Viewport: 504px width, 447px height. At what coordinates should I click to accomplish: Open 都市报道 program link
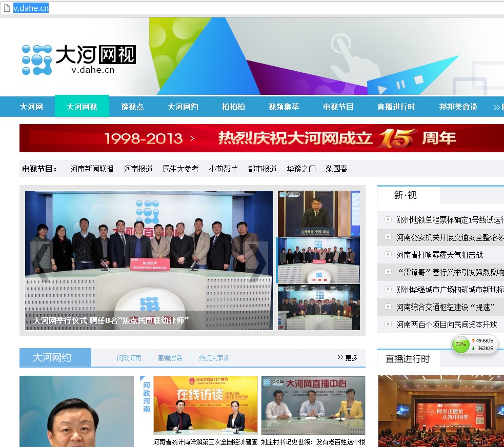click(x=263, y=169)
